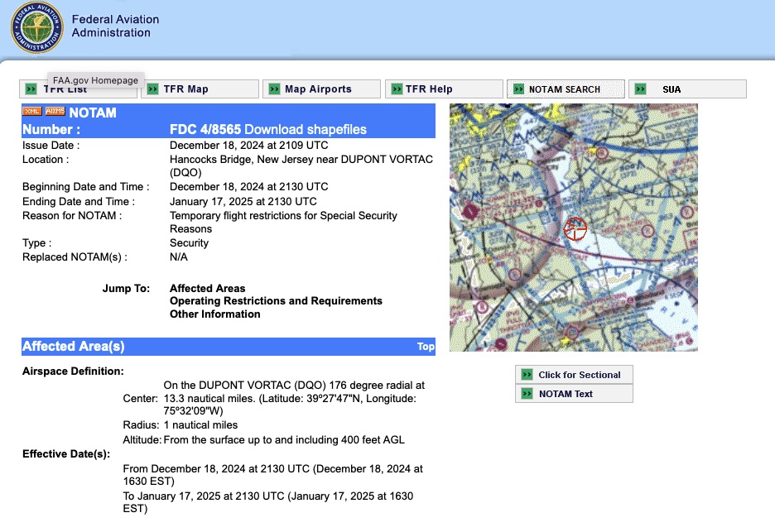Go to the Map Airports tab
Viewport: 775px width, 532px height.
318,89
